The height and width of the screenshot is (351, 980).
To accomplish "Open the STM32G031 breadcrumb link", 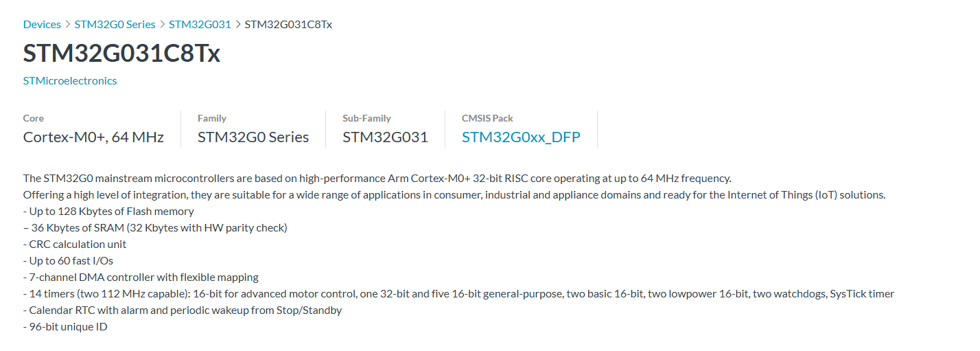I will pos(200,24).
